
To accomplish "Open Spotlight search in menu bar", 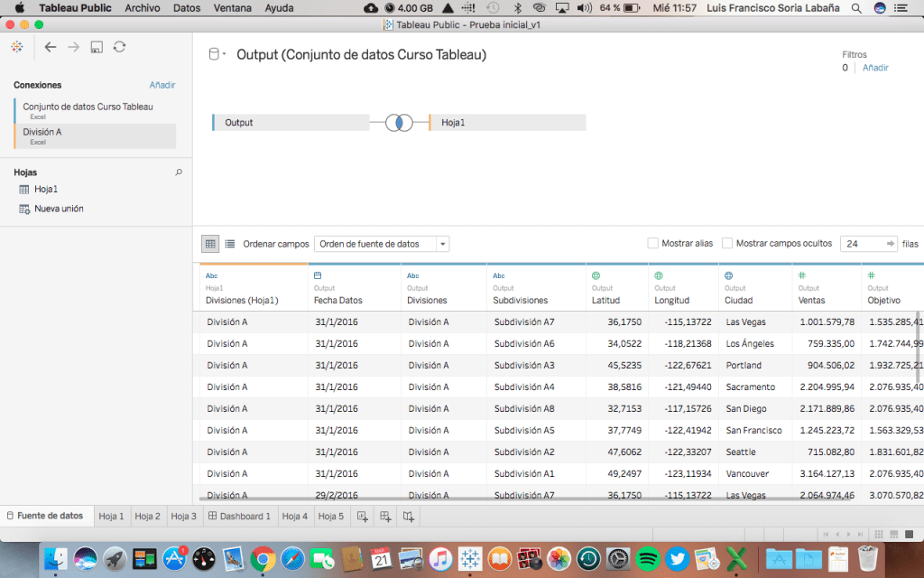I will 856,8.
